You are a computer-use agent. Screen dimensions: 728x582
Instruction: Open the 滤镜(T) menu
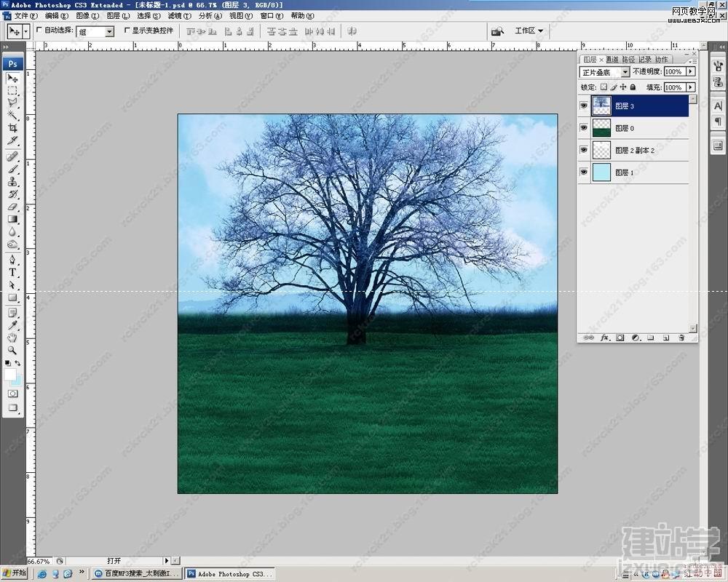[179, 16]
